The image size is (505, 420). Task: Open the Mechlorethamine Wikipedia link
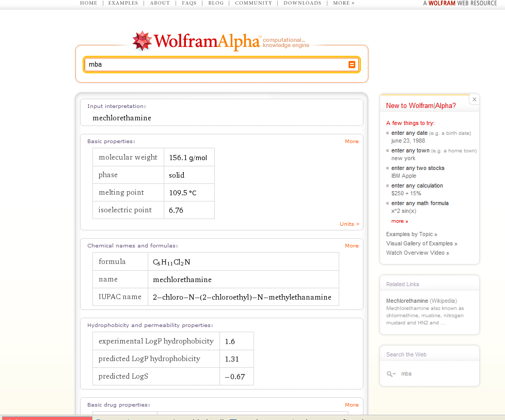[407, 300]
